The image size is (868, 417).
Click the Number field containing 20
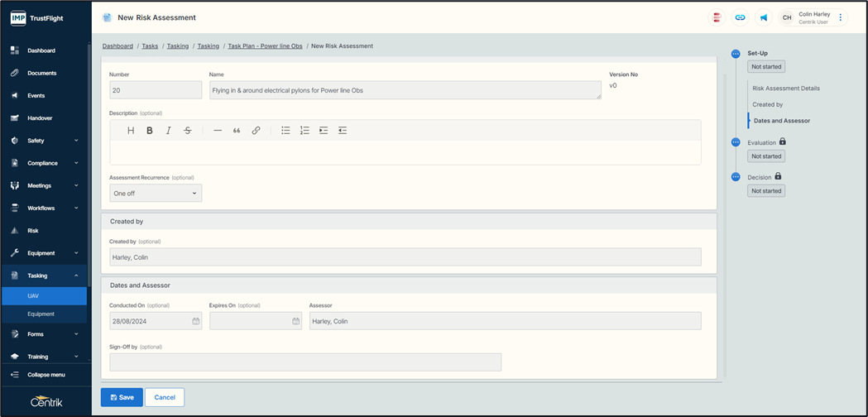click(x=156, y=90)
